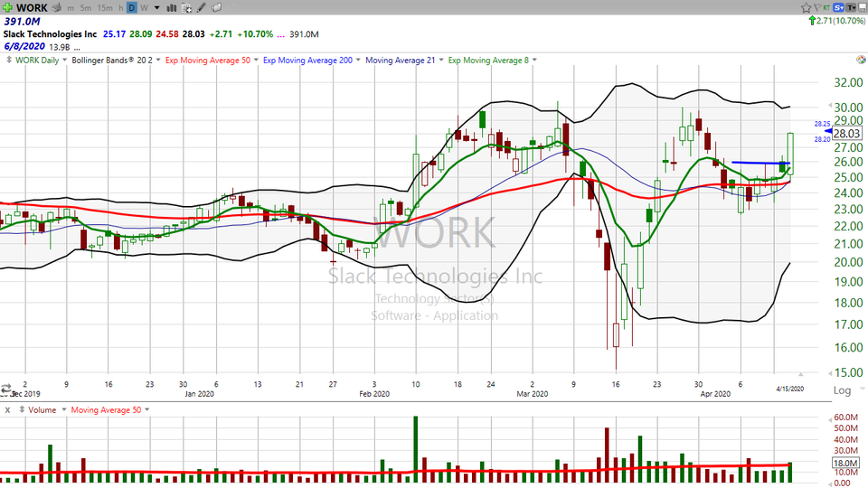Image resolution: width=868 pixels, height=488 pixels.
Task: Click the Volume indicator label
Action: (42, 410)
